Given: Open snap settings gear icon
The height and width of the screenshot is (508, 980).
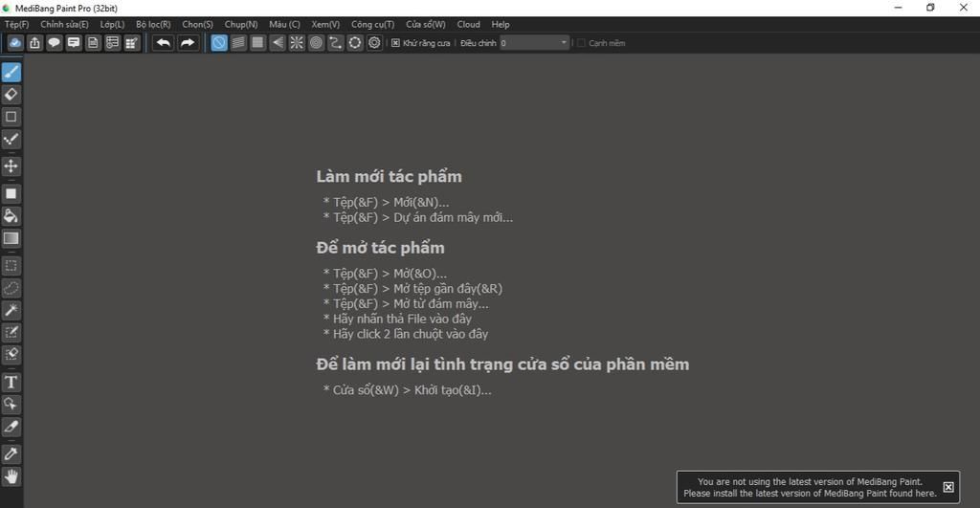Looking at the screenshot, I should tap(374, 42).
